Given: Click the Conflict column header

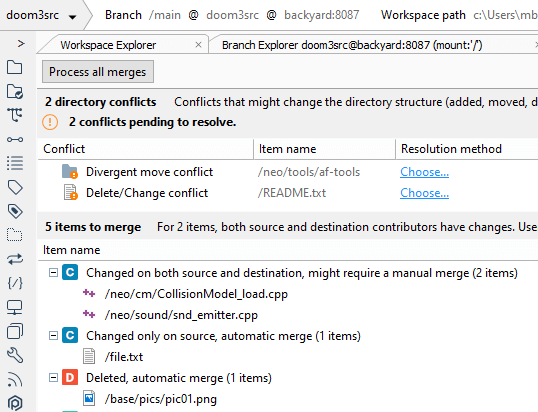Looking at the screenshot, I should pyautogui.click(x=145, y=149).
